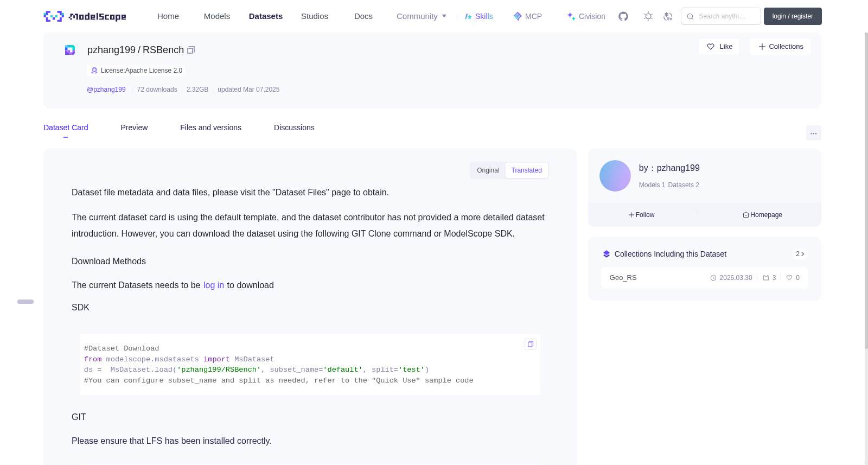Expand collections list via 2 chevron
The height and width of the screenshot is (465, 868).
coord(800,254)
